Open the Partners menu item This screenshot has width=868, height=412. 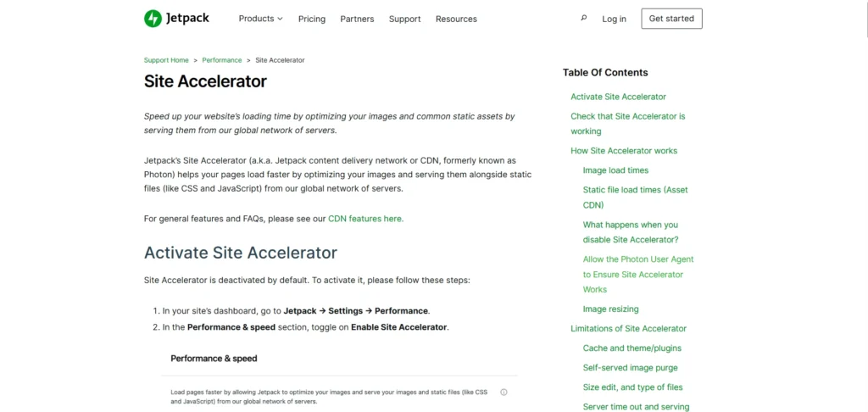pyautogui.click(x=357, y=19)
